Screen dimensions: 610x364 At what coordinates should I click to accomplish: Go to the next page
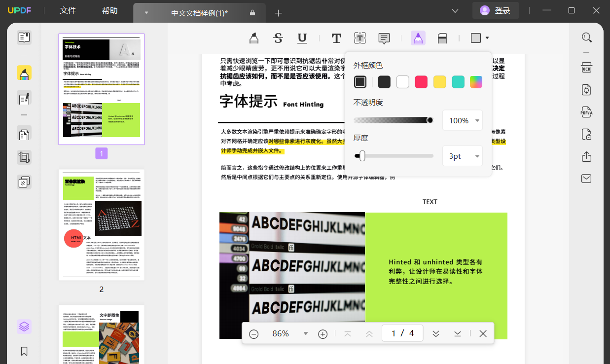tap(436, 334)
